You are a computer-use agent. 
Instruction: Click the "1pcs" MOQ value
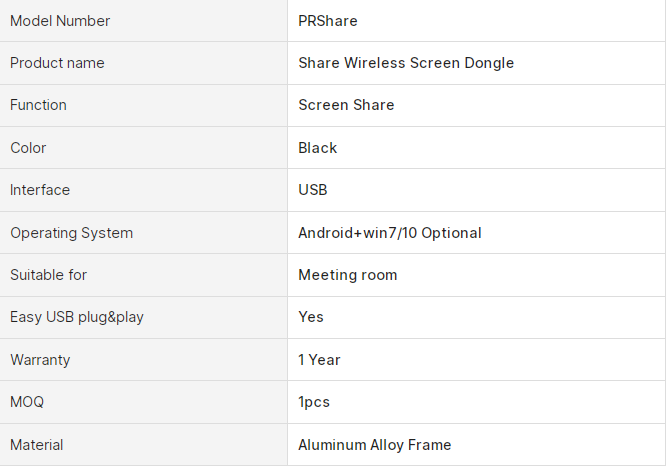tap(314, 402)
